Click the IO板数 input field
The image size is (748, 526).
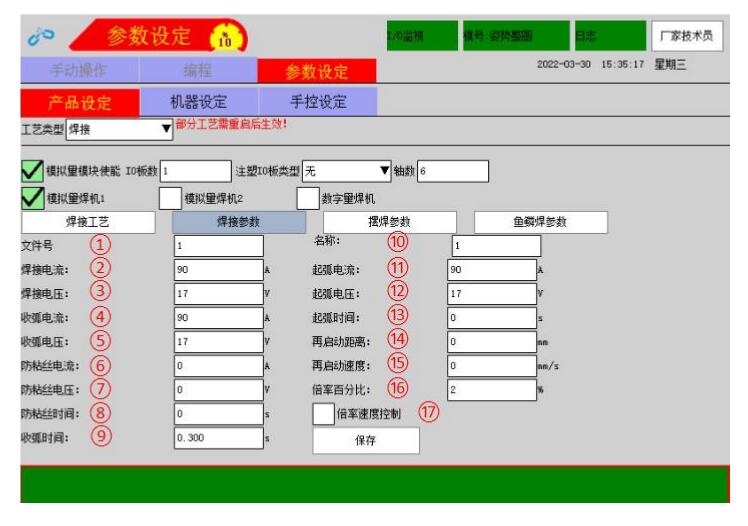(x=196, y=171)
